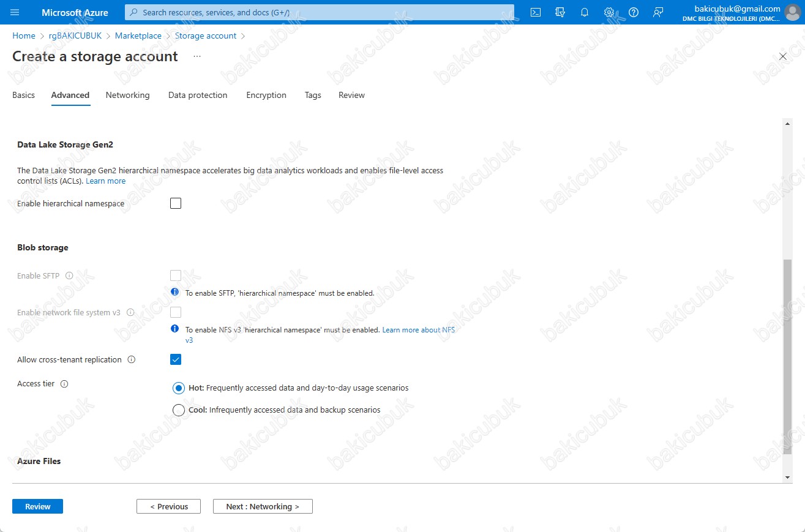805x532 pixels.
Task: Click the Enable hierarchical namespace label
Action: click(70, 203)
